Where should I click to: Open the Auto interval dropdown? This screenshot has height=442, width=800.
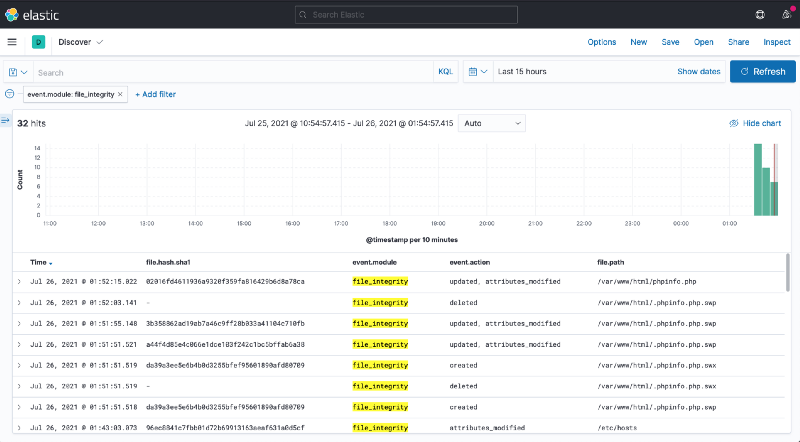pyautogui.click(x=492, y=123)
